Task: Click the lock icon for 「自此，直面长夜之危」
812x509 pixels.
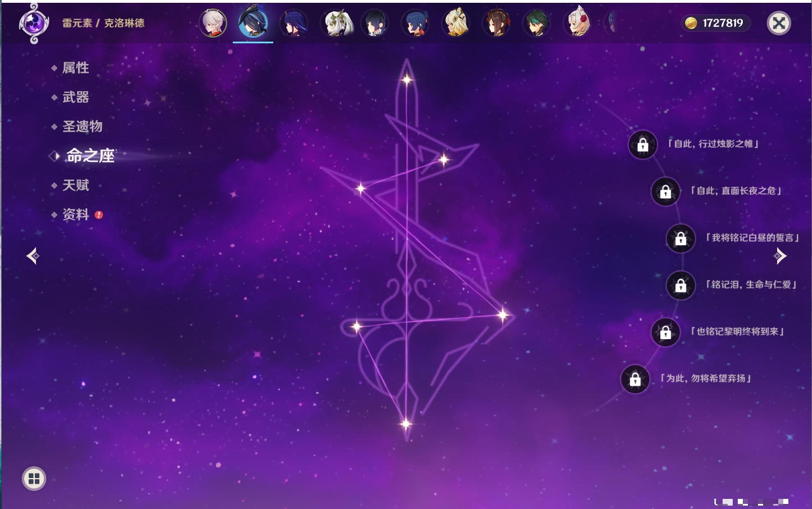Action: pos(665,192)
